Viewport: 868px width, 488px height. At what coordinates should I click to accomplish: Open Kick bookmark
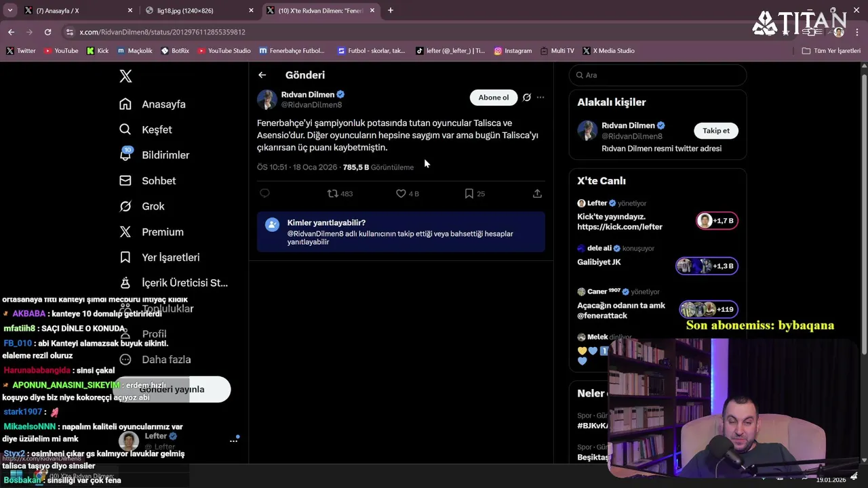click(97, 51)
